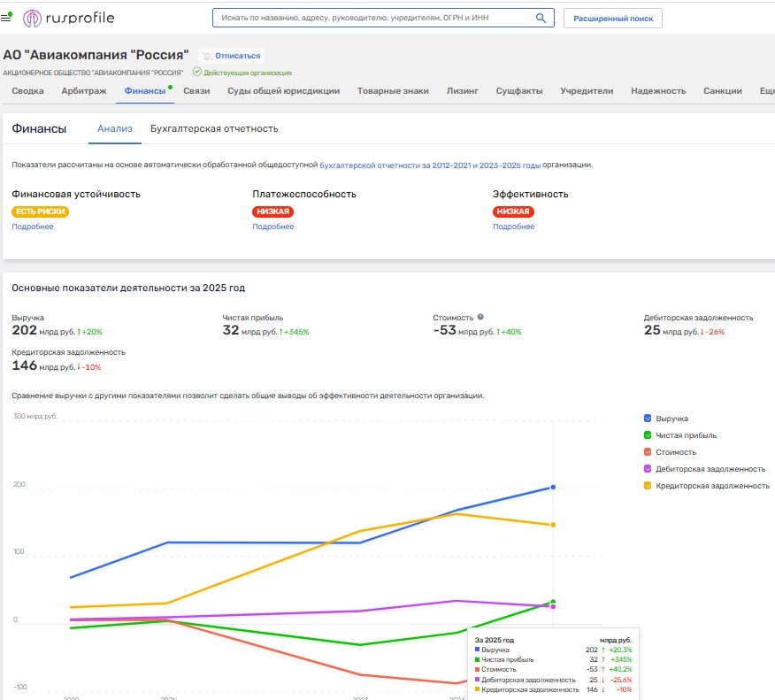This screenshot has width=775, height=700.
Task: Click the help icon next to Стоимость
Action: [480, 317]
